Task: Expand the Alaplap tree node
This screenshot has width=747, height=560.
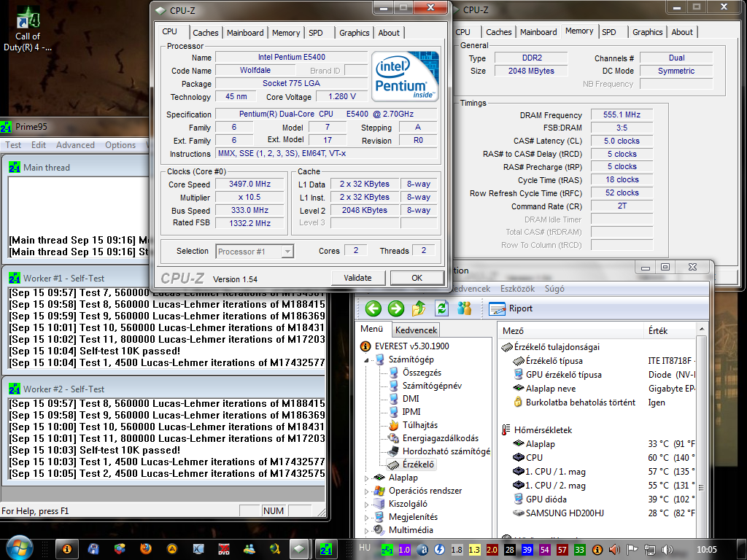Action: [x=366, y=478]
